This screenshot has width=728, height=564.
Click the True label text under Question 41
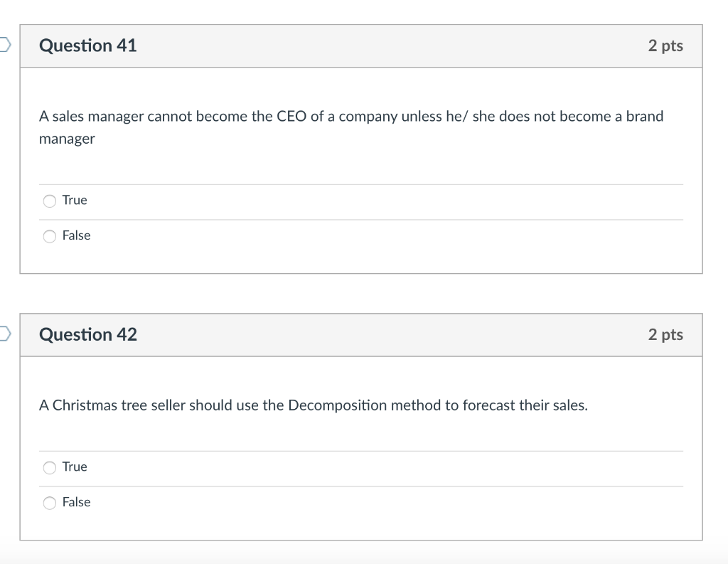click(x=74, y=200)
